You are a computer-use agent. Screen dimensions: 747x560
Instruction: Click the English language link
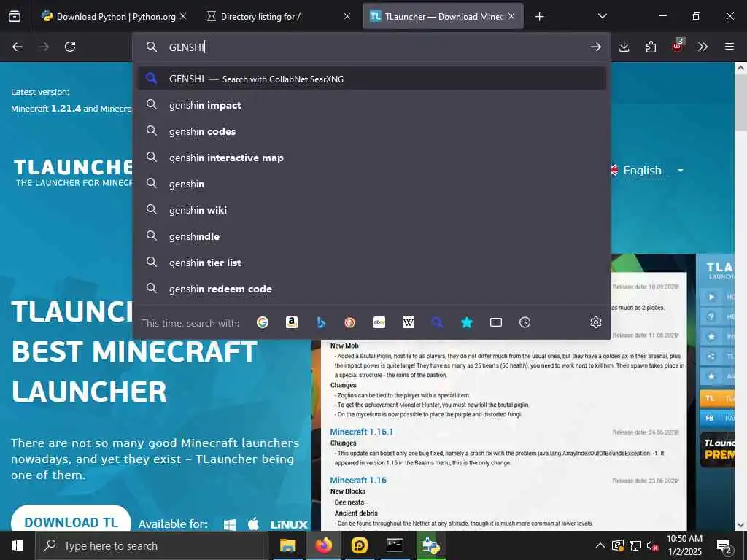tap(642, 171)
